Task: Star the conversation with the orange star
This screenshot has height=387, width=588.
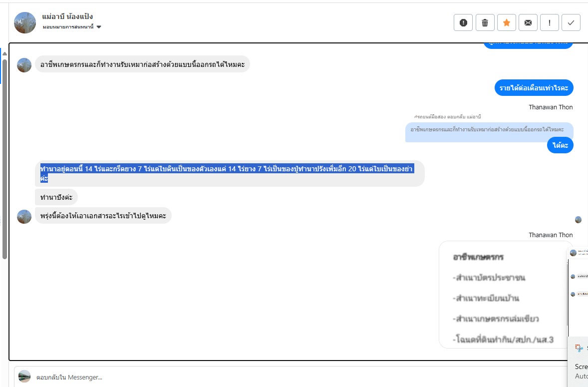Action: tap(506, 23)
